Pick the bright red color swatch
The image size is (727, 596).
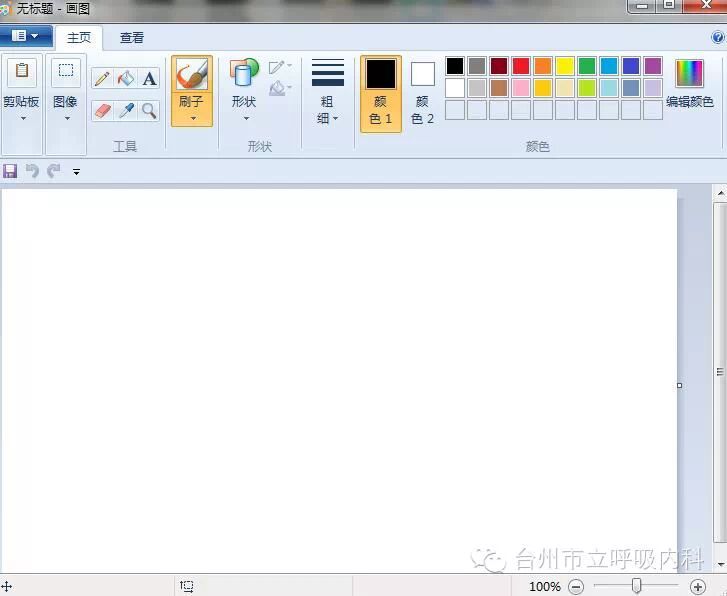521,66
